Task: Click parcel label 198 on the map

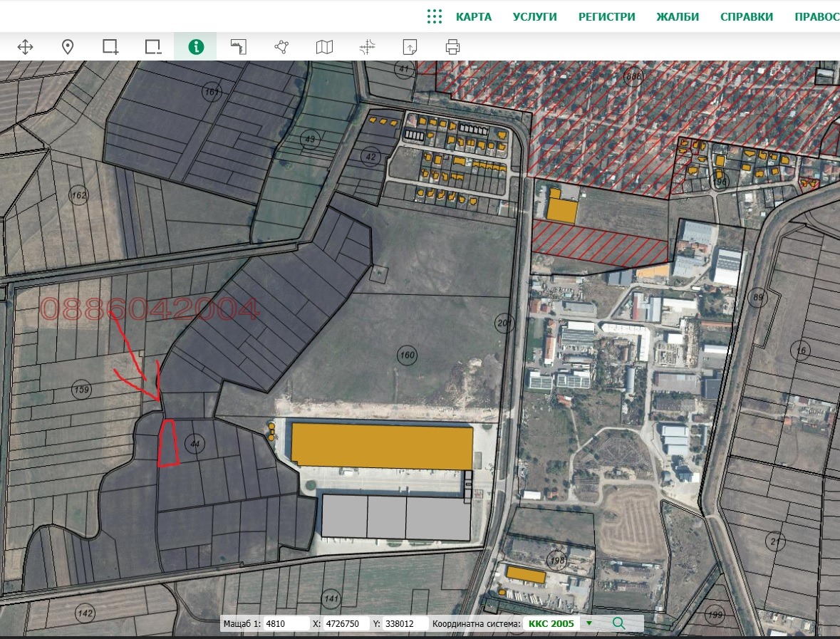Action: coord(557,560)
